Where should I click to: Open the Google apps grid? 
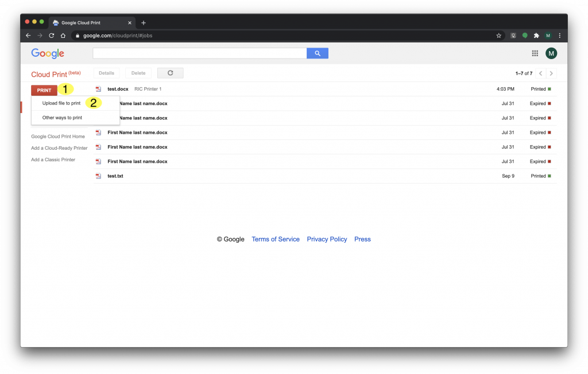(535, 53)
